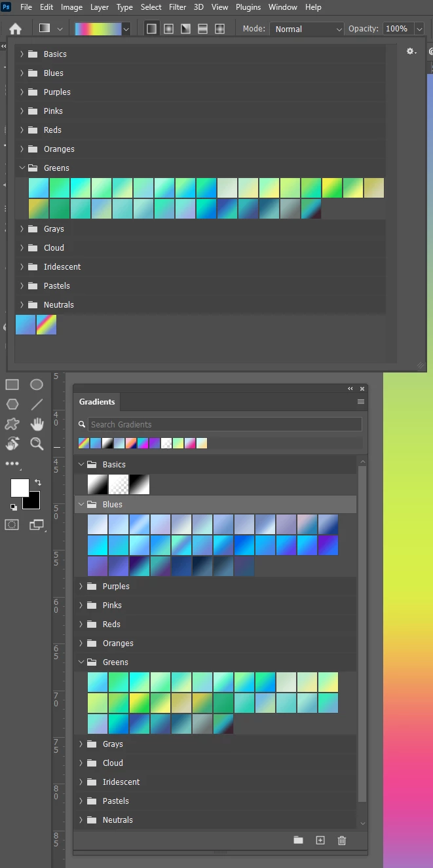
Task: Select the Zoom magnifier tool
Action: tap(37, 443)
